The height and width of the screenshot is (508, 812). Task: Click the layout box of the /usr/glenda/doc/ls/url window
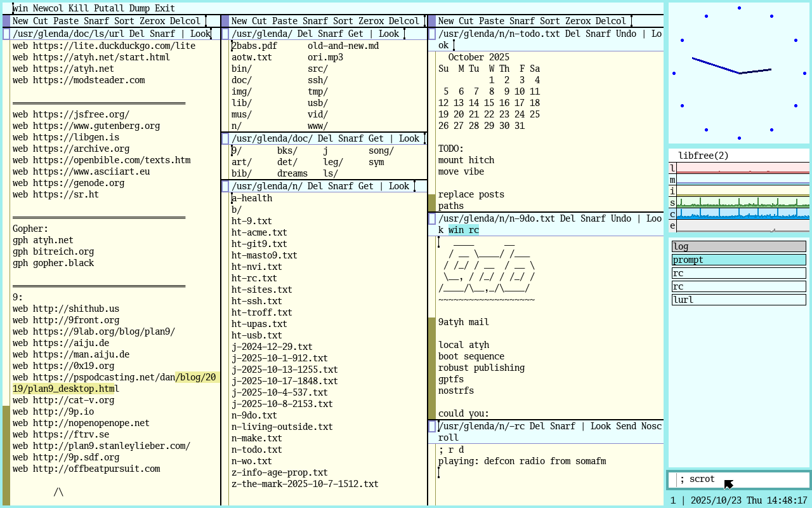click(6, 34)
